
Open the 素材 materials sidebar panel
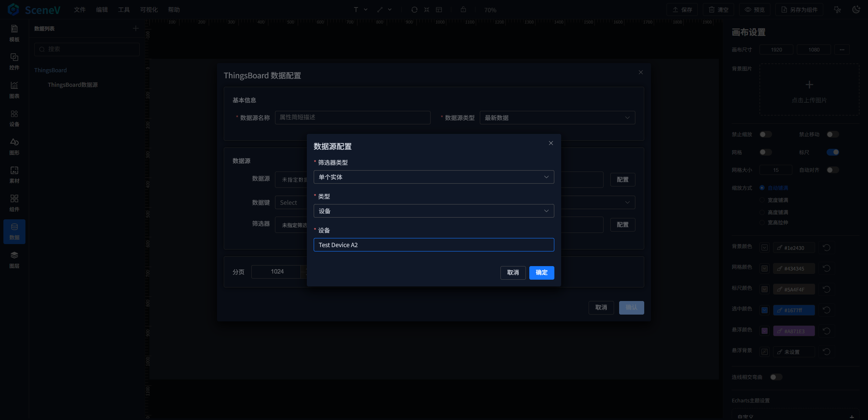14,175
